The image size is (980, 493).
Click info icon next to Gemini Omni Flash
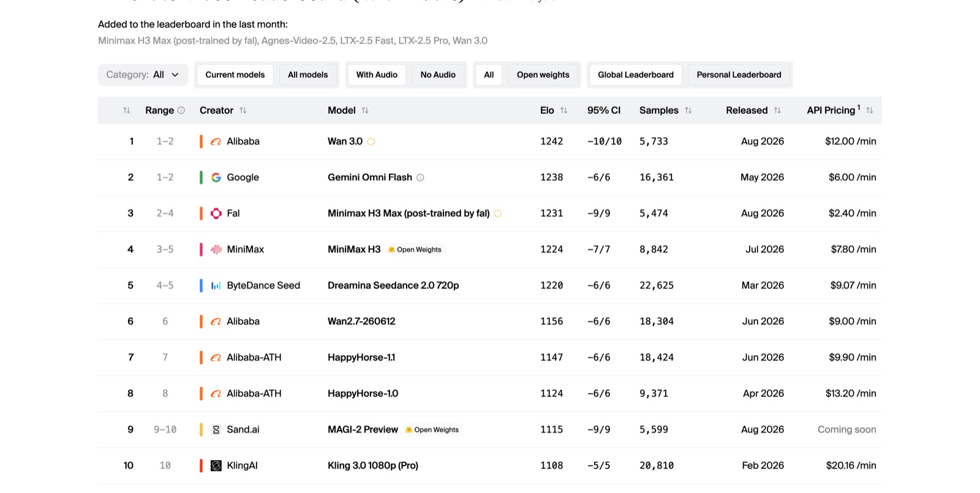tap(420, 178)
